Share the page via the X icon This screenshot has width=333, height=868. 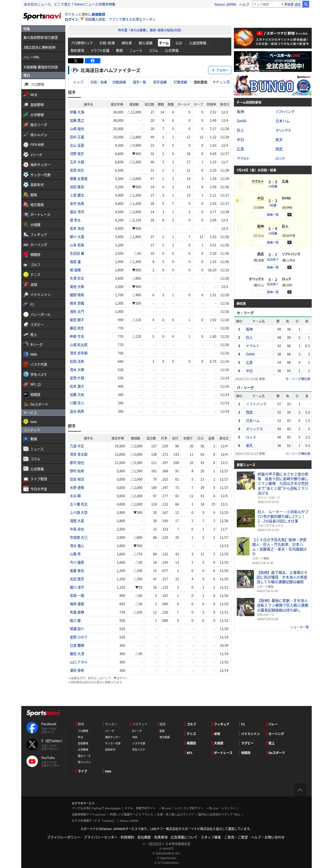click(75, 61)
